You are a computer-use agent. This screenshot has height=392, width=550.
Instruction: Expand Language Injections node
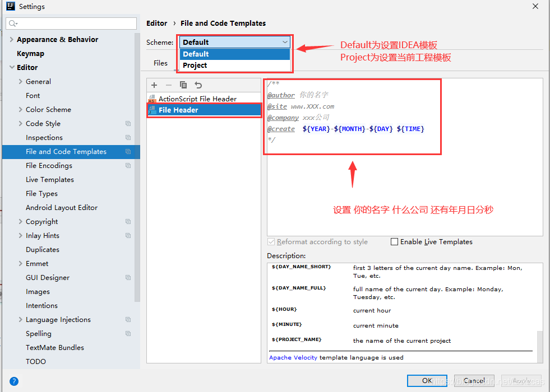pos(20,320)
